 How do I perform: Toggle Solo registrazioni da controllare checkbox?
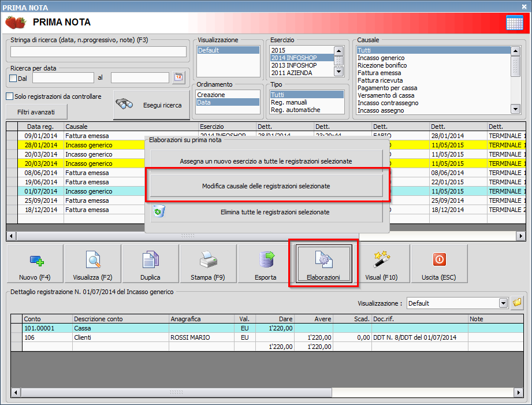coord(10,96)
